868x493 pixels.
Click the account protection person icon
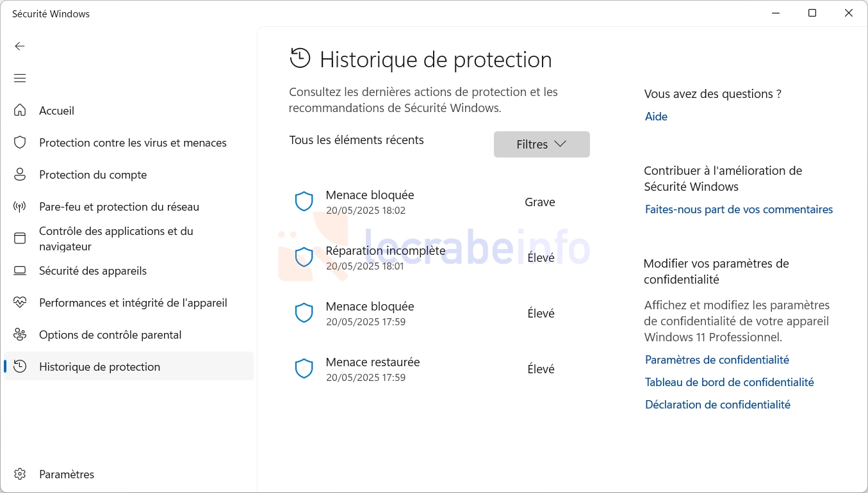[20, 174]
